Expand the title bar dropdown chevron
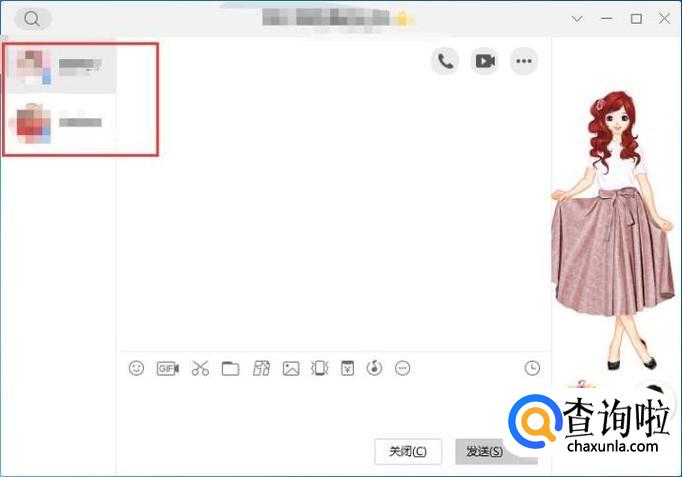This screenshot has width=682, height=477. (x=577, y=19)
